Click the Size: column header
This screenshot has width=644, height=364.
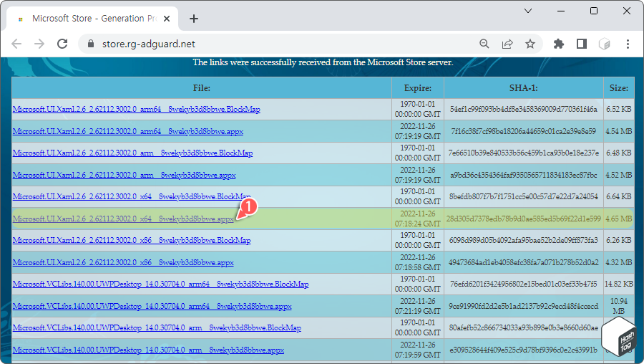pyautogui.click(x=619, y=87)
